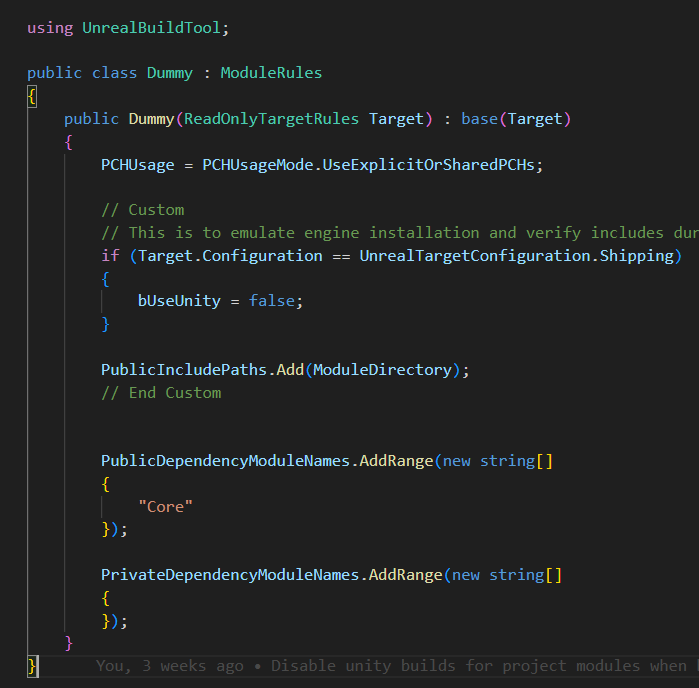Click 'ReadOnlyTargetRules' parameter type
The image size is (699, 688).
tap(271, 119)
